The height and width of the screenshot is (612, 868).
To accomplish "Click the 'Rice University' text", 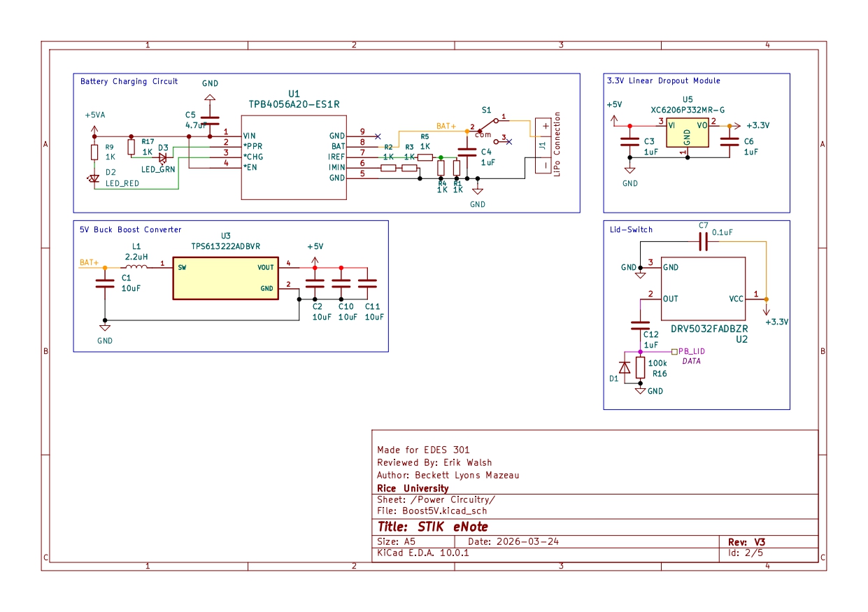I will point(413,488).
